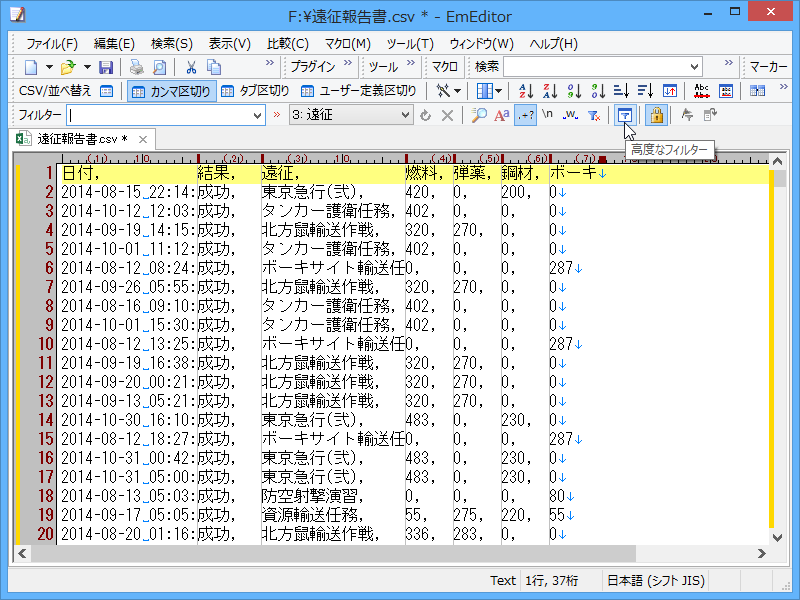The image size is (800, 600).
Task: Open the New file dropdown arrow
Action: 49,67
